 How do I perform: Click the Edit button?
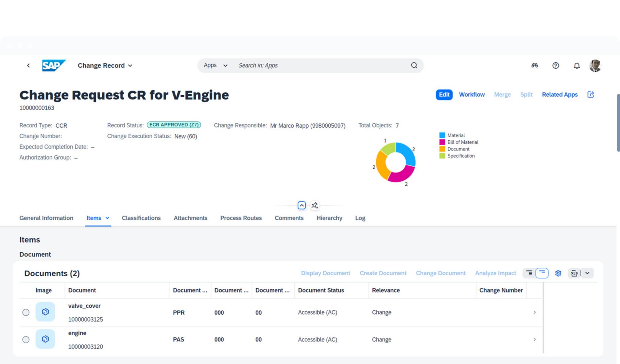pos(443,94)
